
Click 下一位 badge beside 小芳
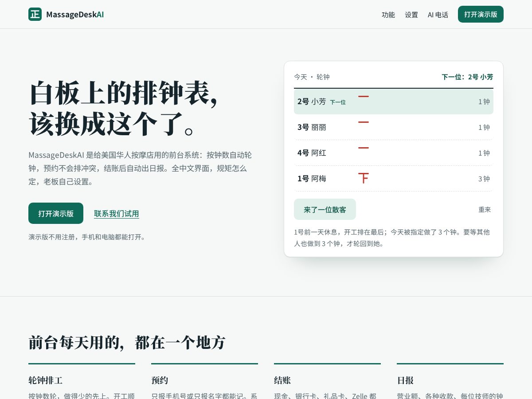pyautogui.click(x=338, y=102)
